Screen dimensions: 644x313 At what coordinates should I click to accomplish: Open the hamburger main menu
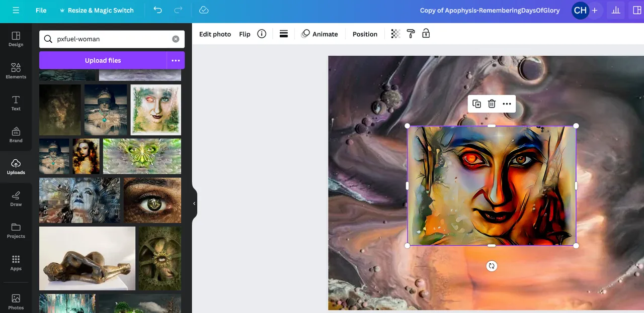[16, 10]
